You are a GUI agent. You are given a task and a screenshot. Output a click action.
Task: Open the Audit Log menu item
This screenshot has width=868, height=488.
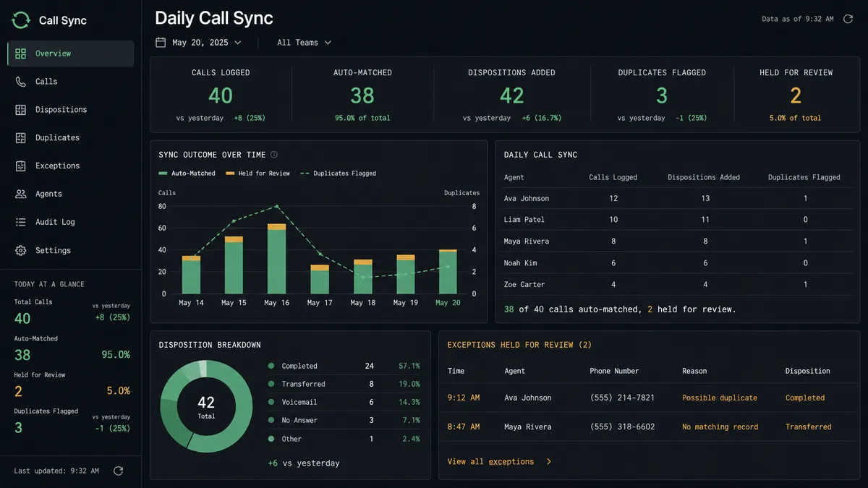point(70,222)
